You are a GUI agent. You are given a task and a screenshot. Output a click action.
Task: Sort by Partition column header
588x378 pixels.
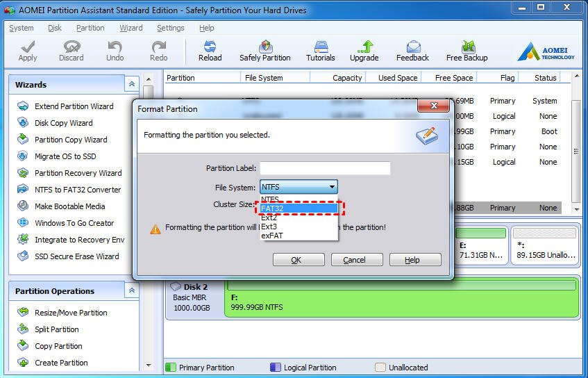tap(203, 78)
